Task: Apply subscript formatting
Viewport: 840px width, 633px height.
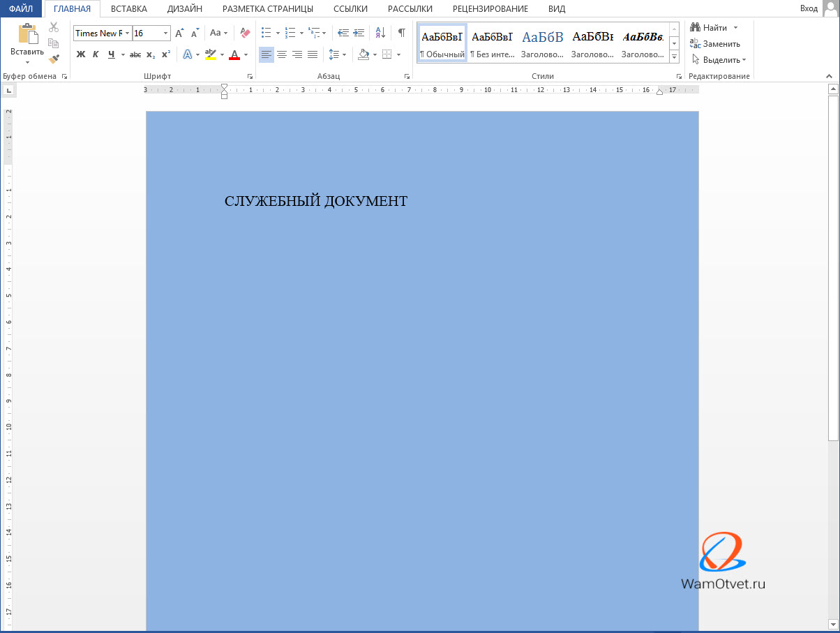Action: click(x=151, y=54)
